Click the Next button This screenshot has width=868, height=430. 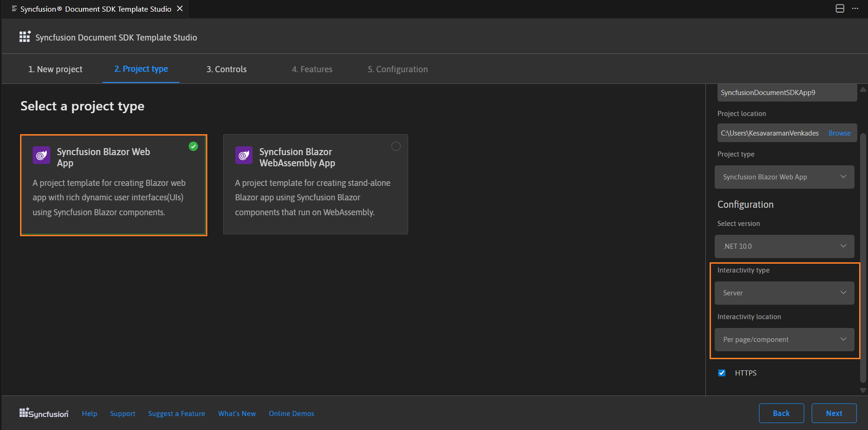(x=834, y=413)
